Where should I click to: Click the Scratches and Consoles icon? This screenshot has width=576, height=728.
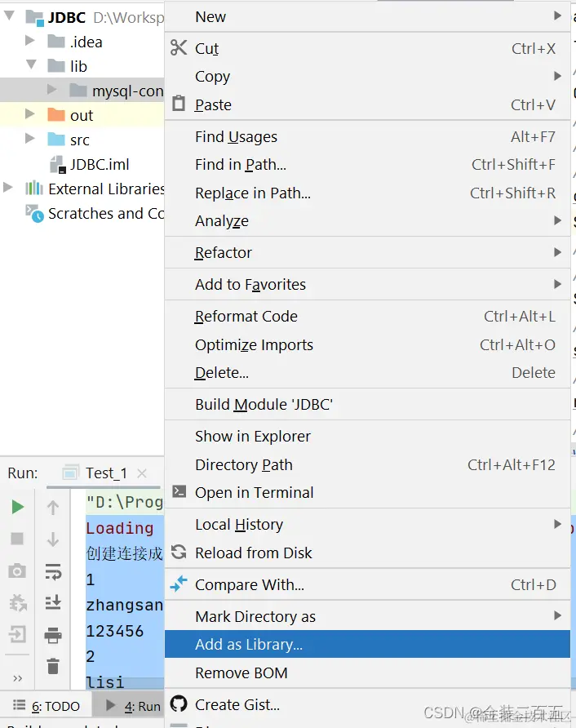34,213
